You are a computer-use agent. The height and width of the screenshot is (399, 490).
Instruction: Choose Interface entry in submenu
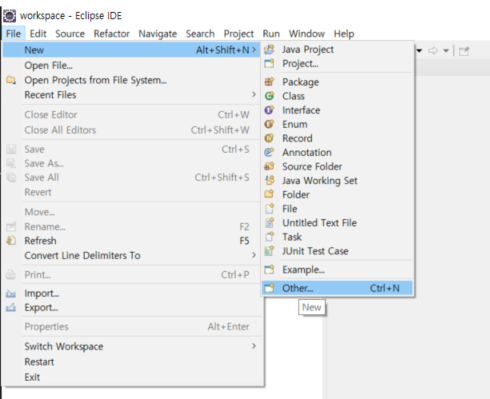337,110
